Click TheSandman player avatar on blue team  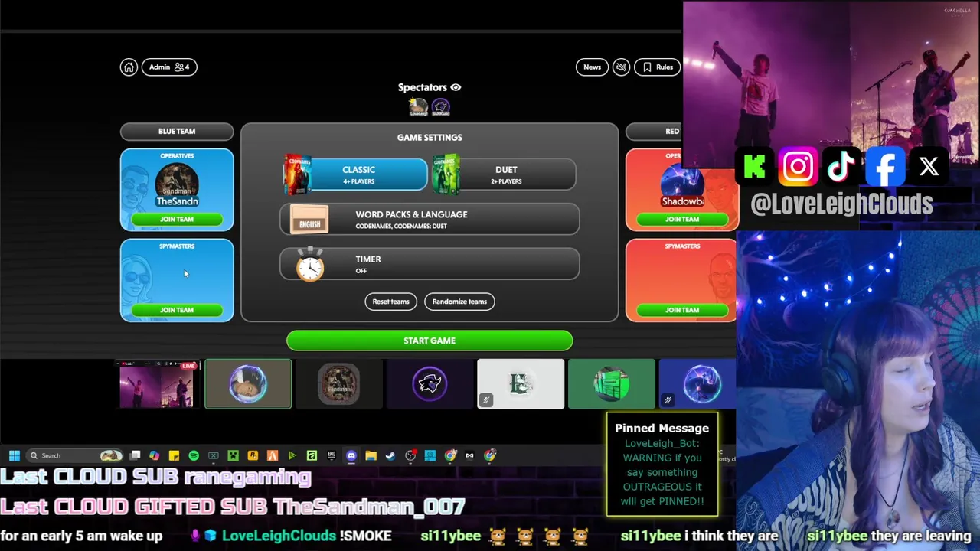177,184
